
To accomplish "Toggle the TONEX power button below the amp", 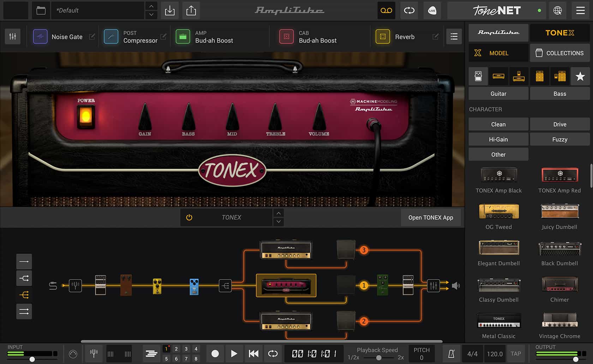I will pos(189,217).
